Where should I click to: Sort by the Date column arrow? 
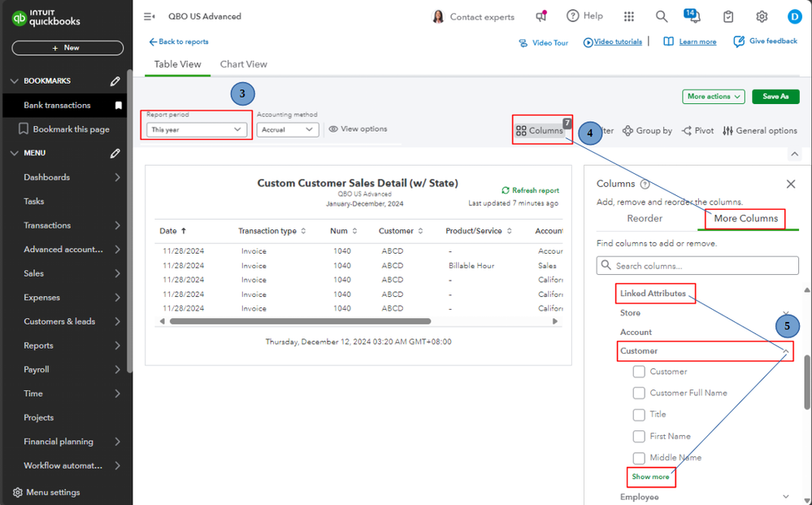point(184,231)
